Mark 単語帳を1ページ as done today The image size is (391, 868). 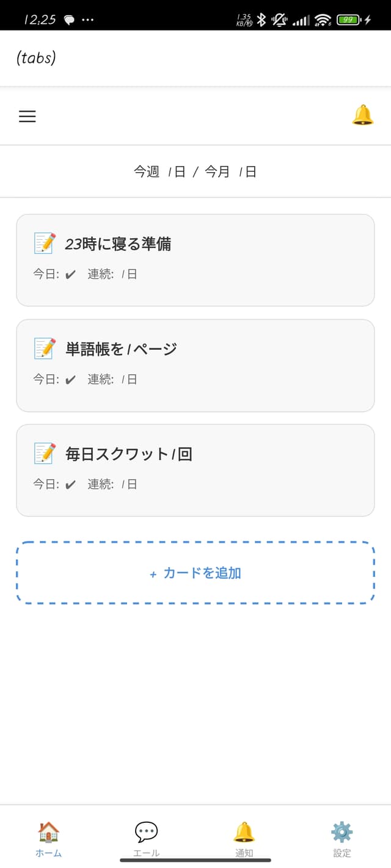coord(69,380)
